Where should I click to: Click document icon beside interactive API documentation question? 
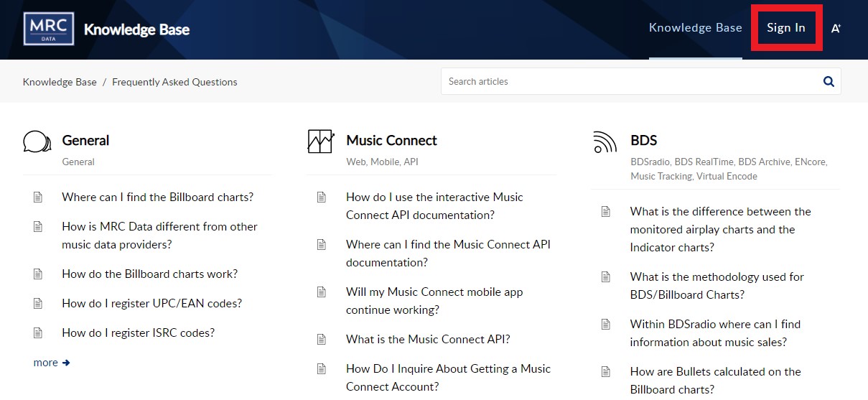pos(322,197)
